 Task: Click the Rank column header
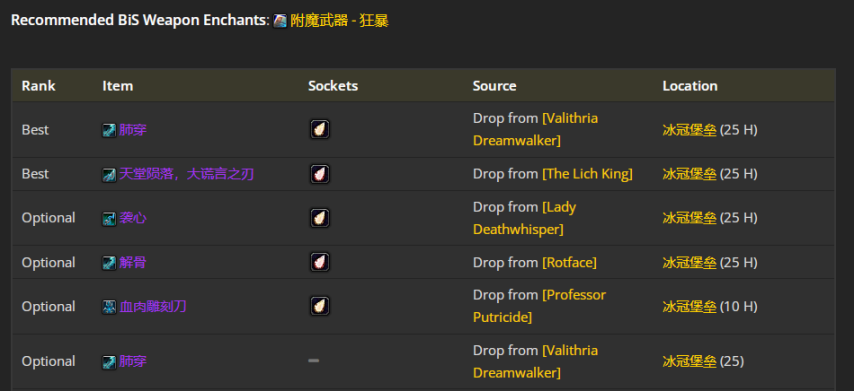pos(38,85)
